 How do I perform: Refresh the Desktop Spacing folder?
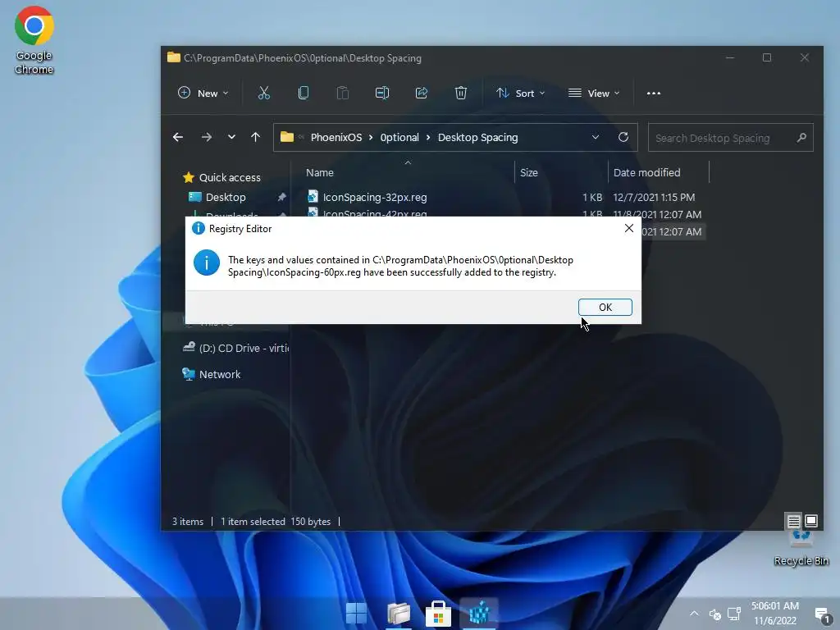pyautogui.click(x=623, y=137)
